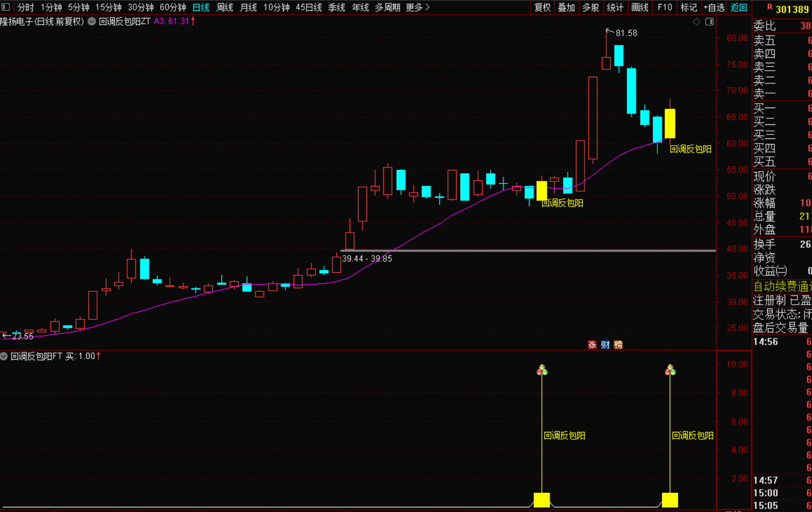Viewport: 812px width, 512px height.
Task: Click the red R icon beside stock code 301389
Action: pyautogui.click(x=769, y=7)
